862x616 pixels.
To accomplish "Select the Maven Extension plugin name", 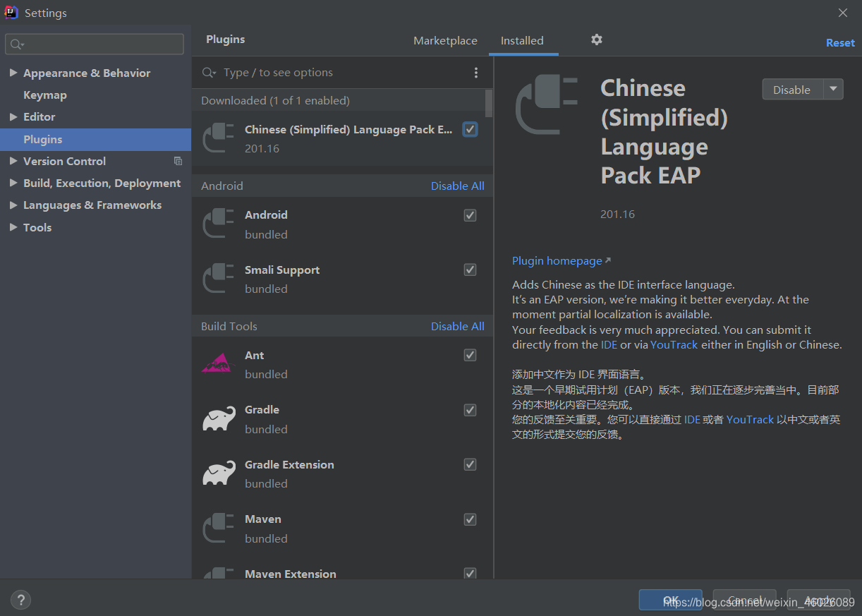I will 291,574.
